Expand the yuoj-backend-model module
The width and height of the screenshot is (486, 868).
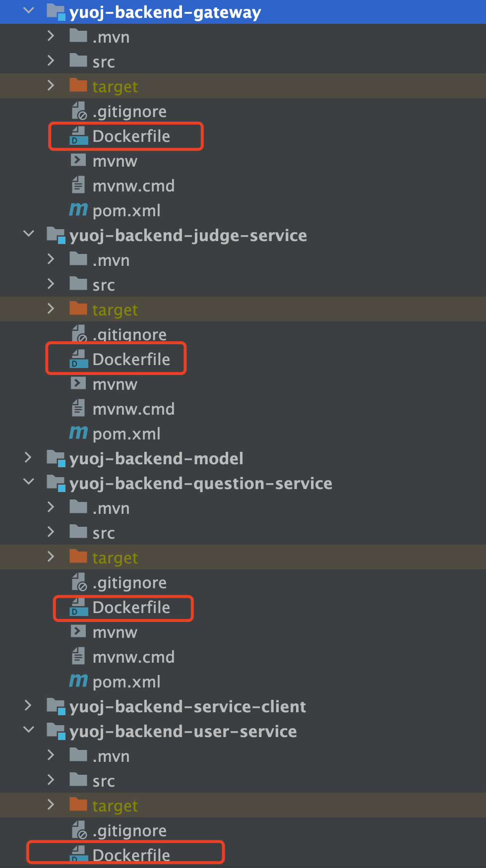click(28, 458)
